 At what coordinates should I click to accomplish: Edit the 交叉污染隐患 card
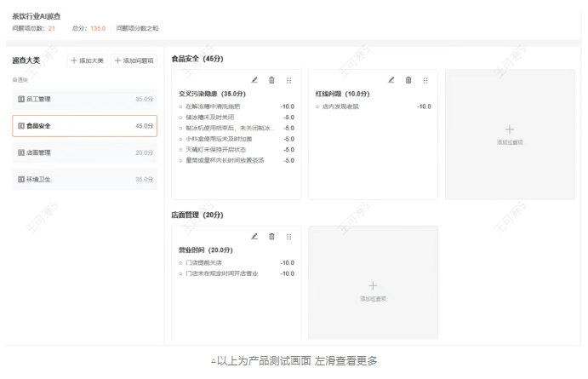254,80
